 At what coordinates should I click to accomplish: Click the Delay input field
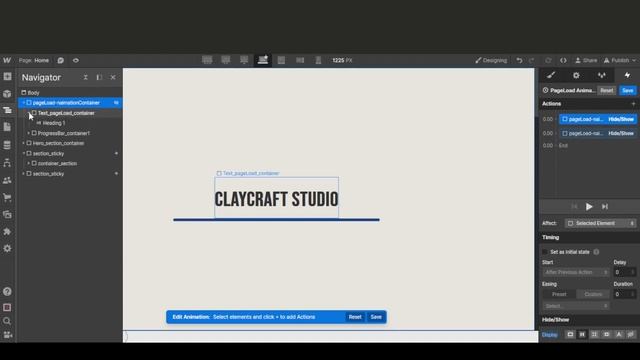pos(624,272)
